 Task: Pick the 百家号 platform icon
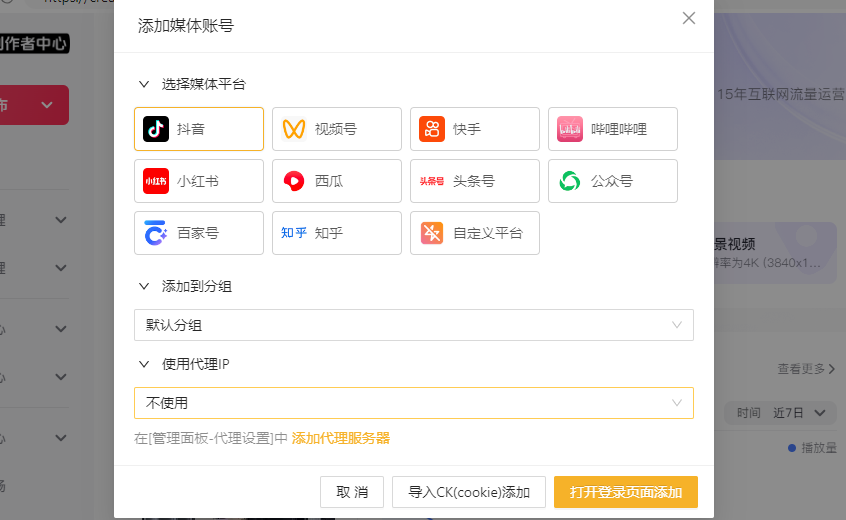[x=156, y=232]
